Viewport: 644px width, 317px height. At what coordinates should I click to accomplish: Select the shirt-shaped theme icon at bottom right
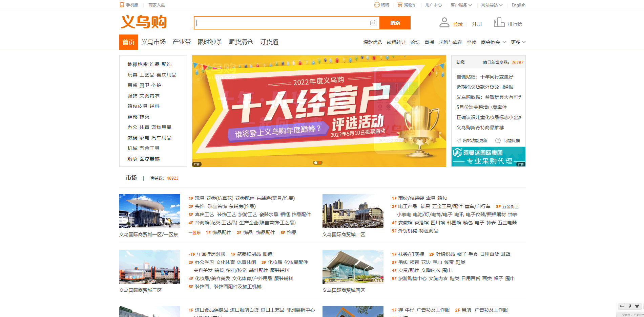pos(637,306)
